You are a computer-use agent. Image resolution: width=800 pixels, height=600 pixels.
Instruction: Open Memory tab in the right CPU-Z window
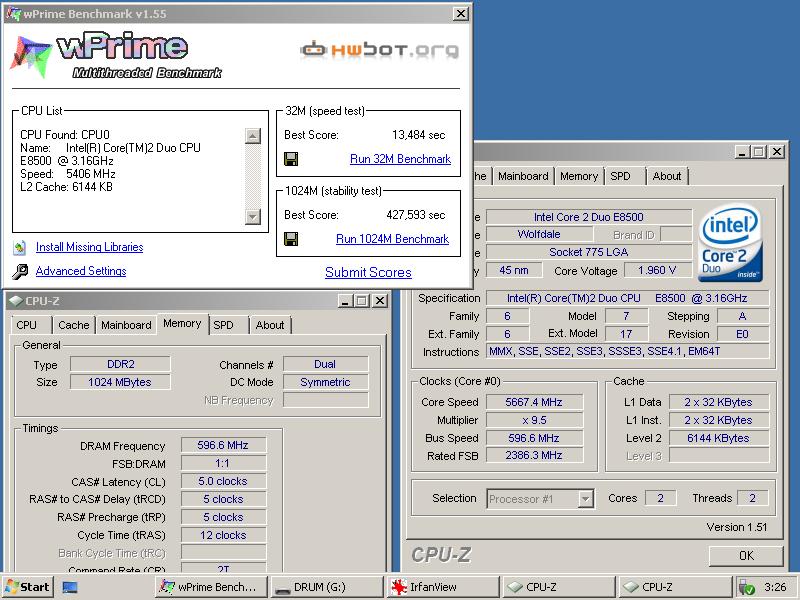(x=579, y=176)
